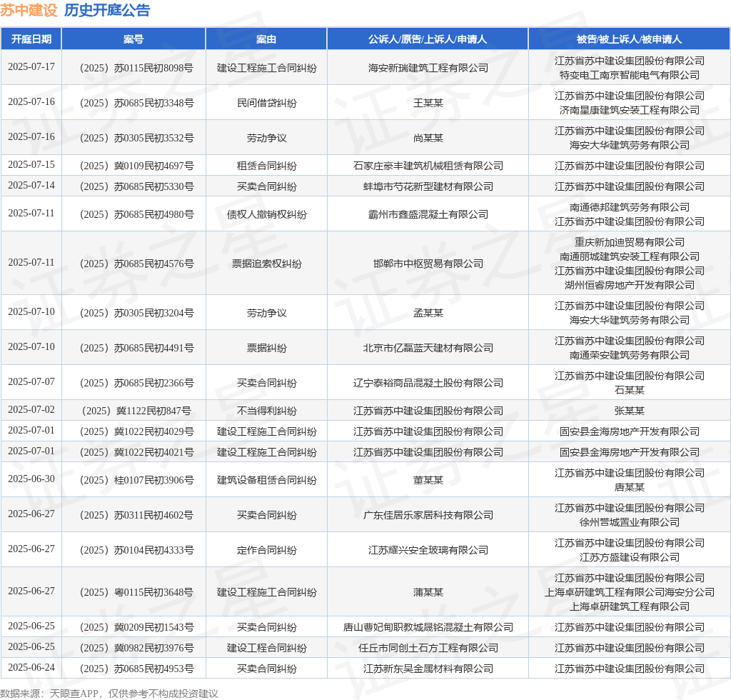Select case number (2025)苏0685民初2366号
The height and width of the screenshot is (700, 731).
click(136, 383)
